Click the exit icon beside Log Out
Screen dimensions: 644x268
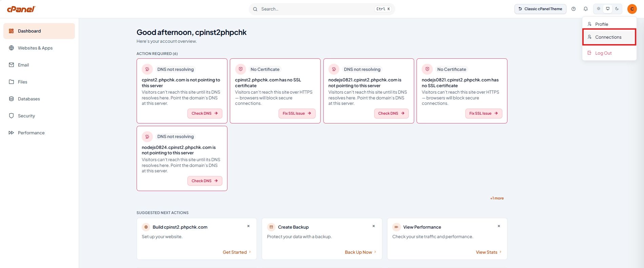[589, 53]
